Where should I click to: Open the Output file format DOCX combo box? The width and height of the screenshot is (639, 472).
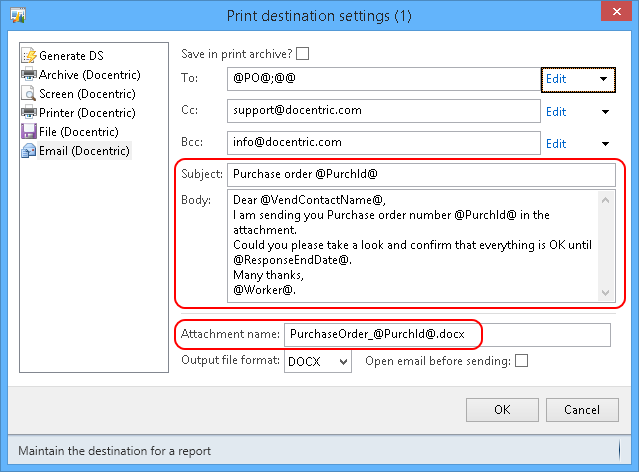pyautogui.click(x=318, y=361)
